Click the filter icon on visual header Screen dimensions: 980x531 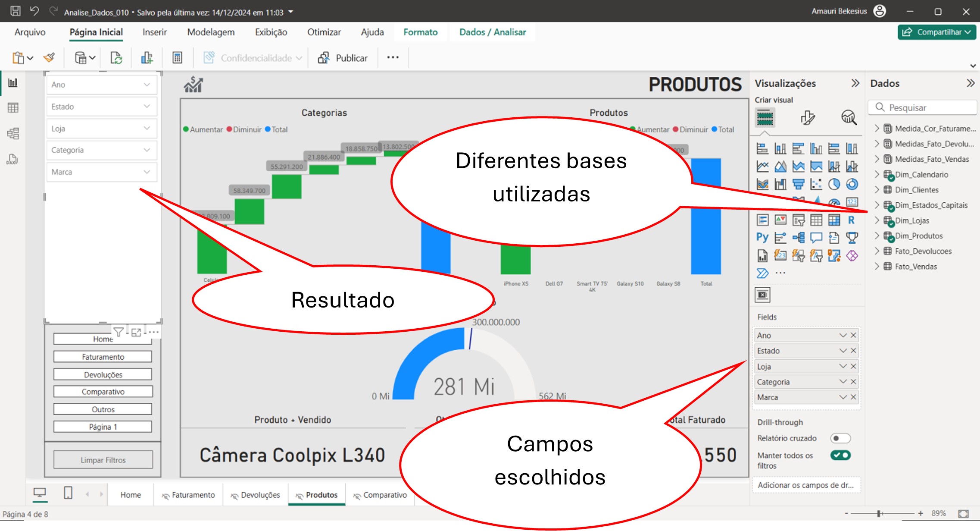(118, 332)
